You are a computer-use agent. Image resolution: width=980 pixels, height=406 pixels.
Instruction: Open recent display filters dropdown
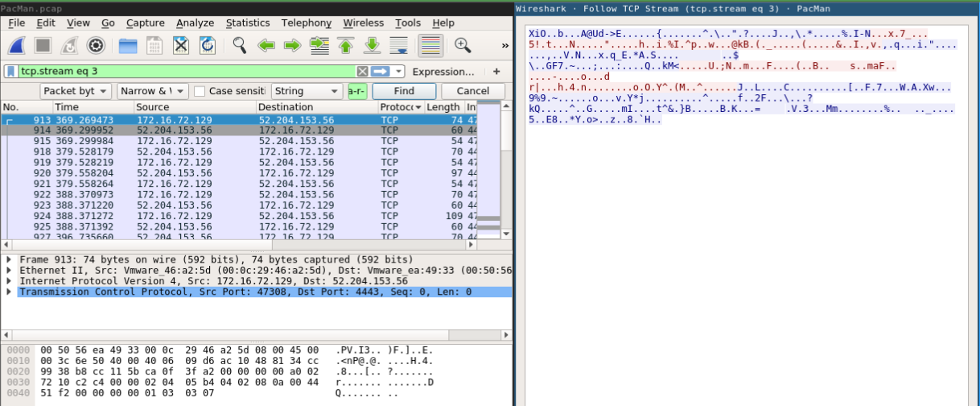tap(398, 71)
